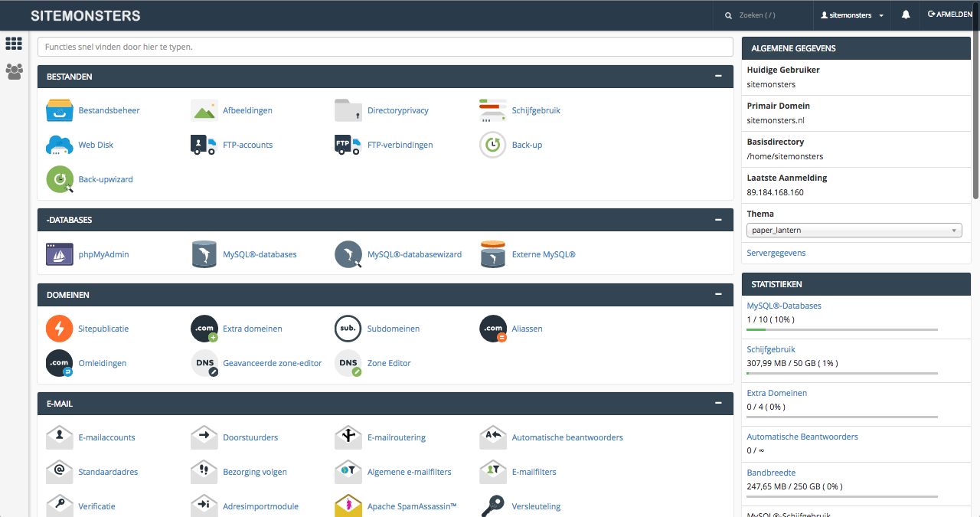Click the MySQL®-Databases statistics link
The height and width of the screenshot is (517, 980).
click(x=784, y=306)
